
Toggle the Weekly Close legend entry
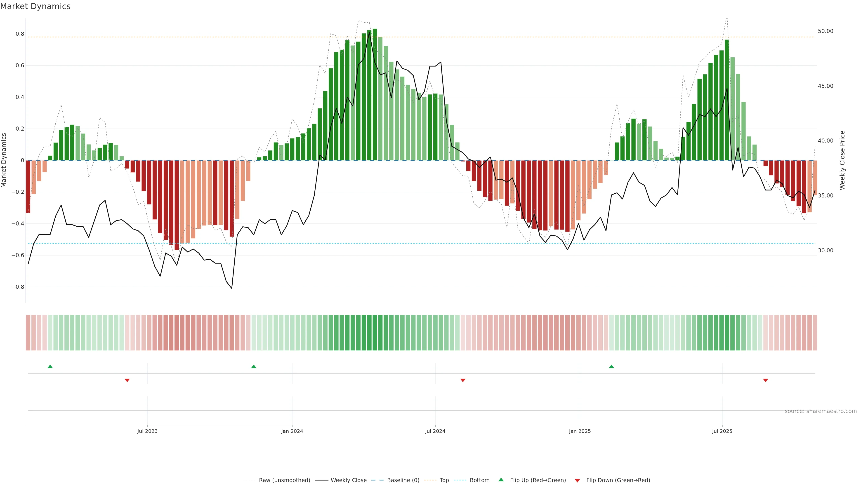(x=348, y=480)
